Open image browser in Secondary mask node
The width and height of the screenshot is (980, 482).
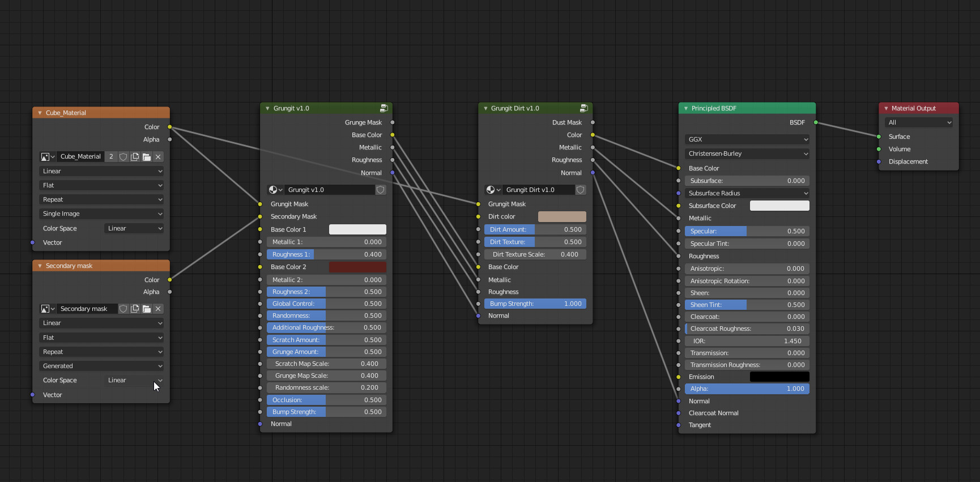[48, 309]
